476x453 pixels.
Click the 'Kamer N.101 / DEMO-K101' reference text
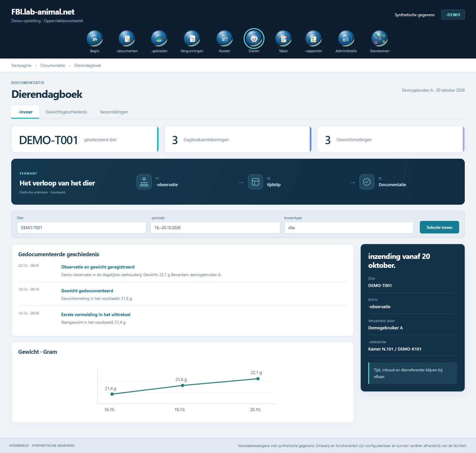(395, 349)
